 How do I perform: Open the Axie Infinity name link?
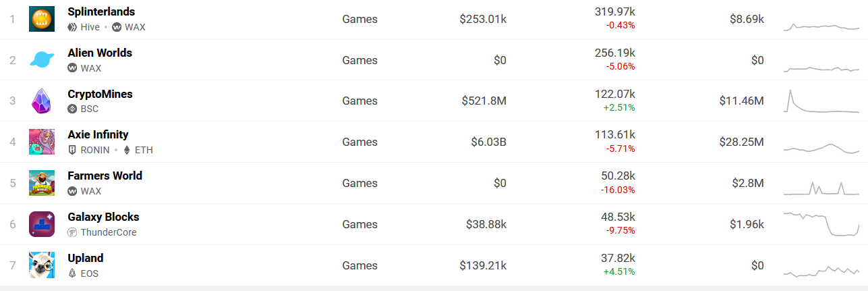click(x=98, y=134)
